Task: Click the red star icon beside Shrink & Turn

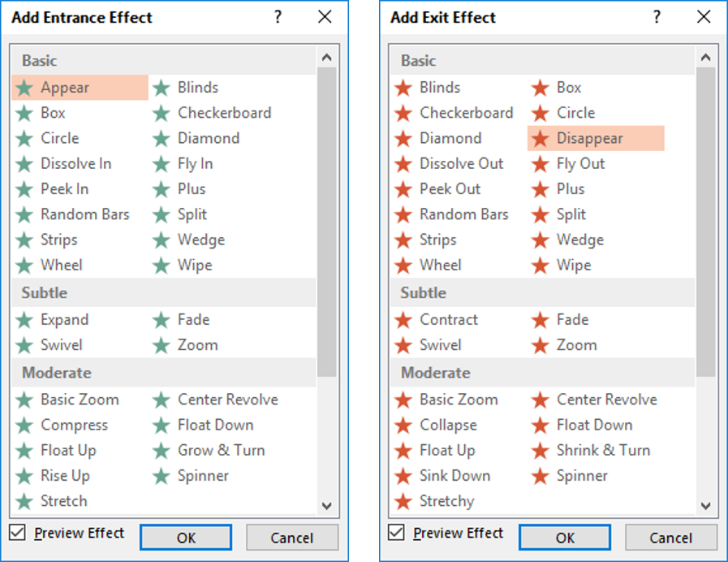Action: (541, 451)
